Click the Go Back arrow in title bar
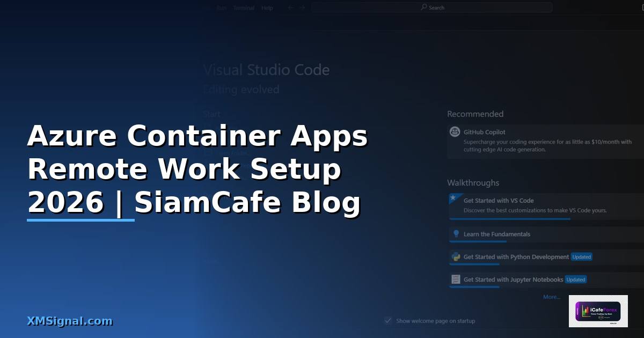This screenshot has height=338, width=644. pos(290,8)
